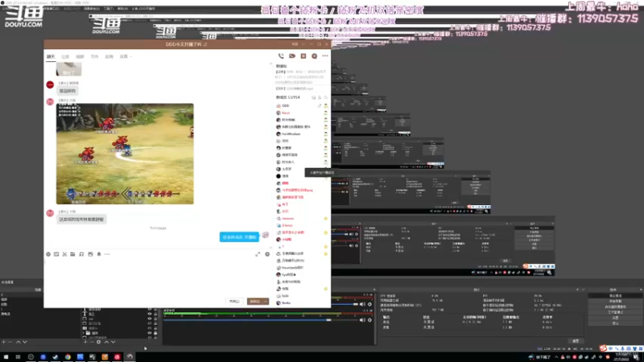
Task: Click the 重置 button in OBS stats dock
Action: pos(576,341)
